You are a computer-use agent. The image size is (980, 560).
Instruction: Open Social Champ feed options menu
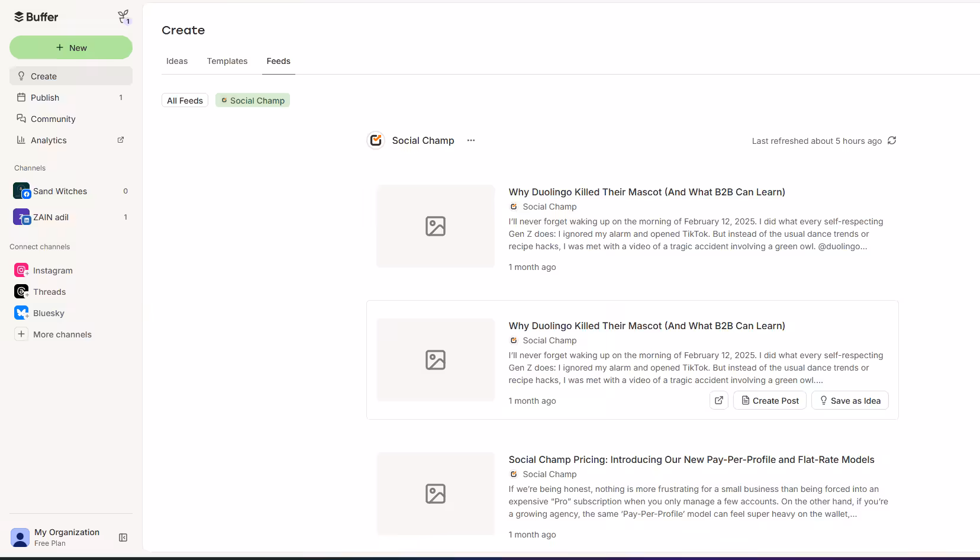[471, 140]
